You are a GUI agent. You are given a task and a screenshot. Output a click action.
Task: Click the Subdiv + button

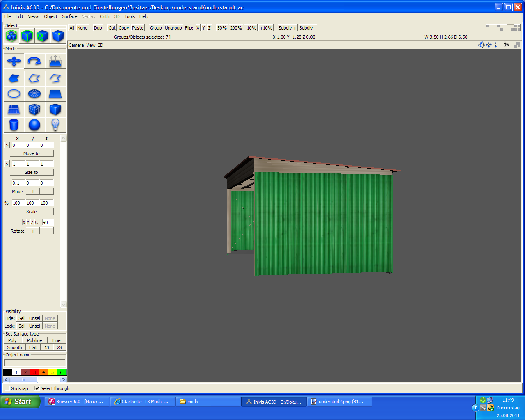[287, 28]
